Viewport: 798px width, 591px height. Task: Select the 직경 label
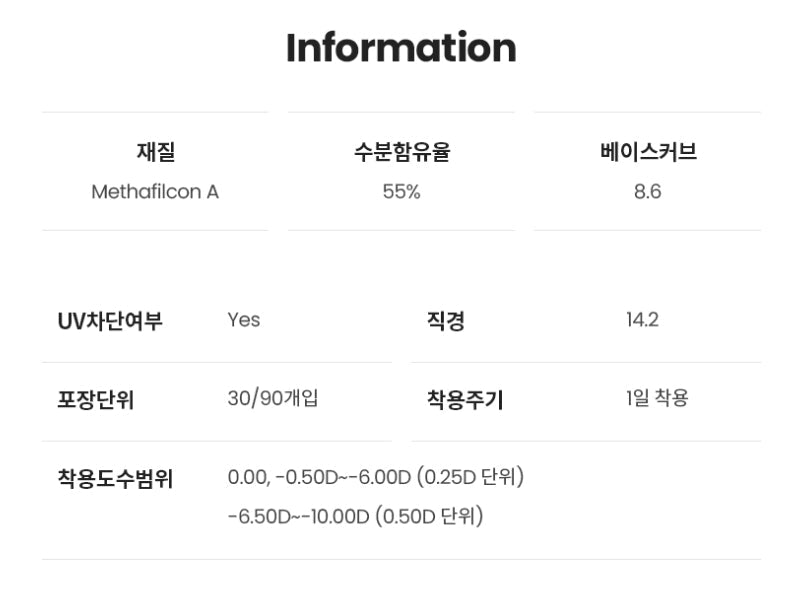click(446, 321)
